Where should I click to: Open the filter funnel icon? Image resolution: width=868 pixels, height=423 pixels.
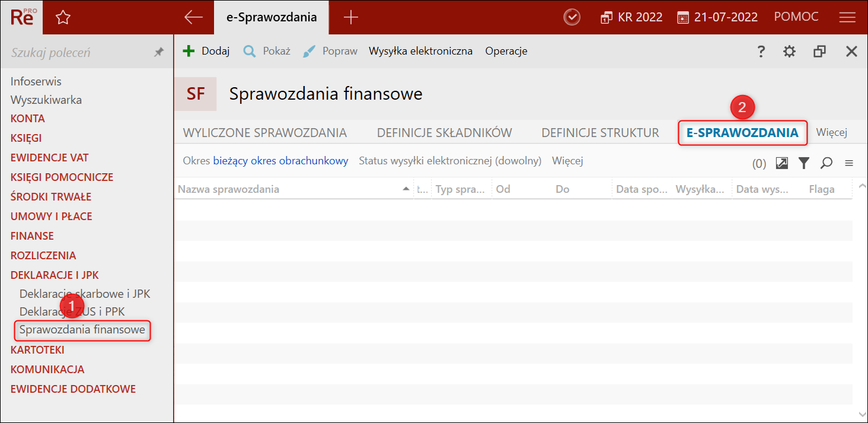click(803, 163)
